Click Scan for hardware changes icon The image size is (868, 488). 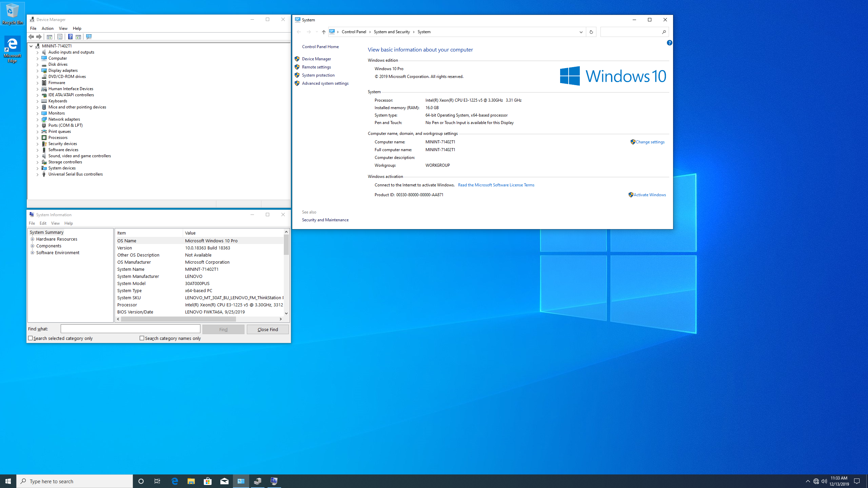click(x=89, y=37)
